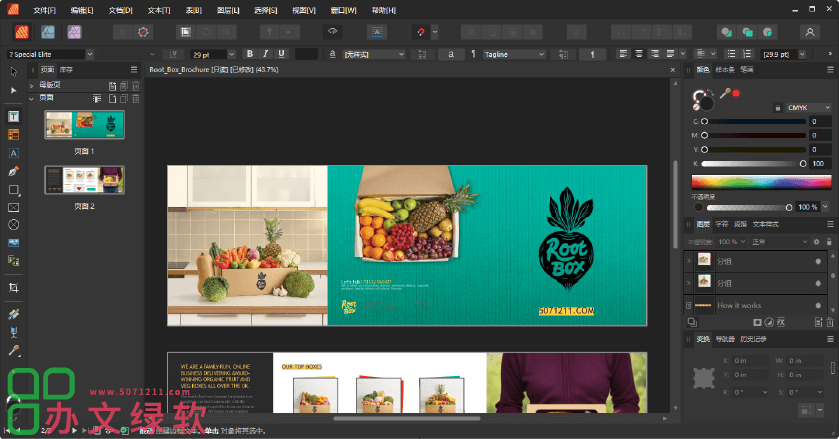Open layer FX effects icon
This screenshot has height=439, width=839.
coord(781,322)
